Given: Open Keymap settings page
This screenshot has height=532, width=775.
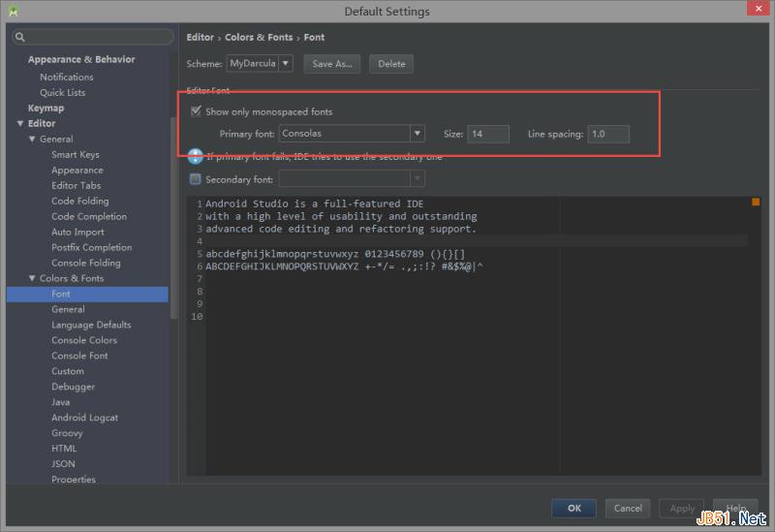Looking at the screenshot, I should pos(46,108).
